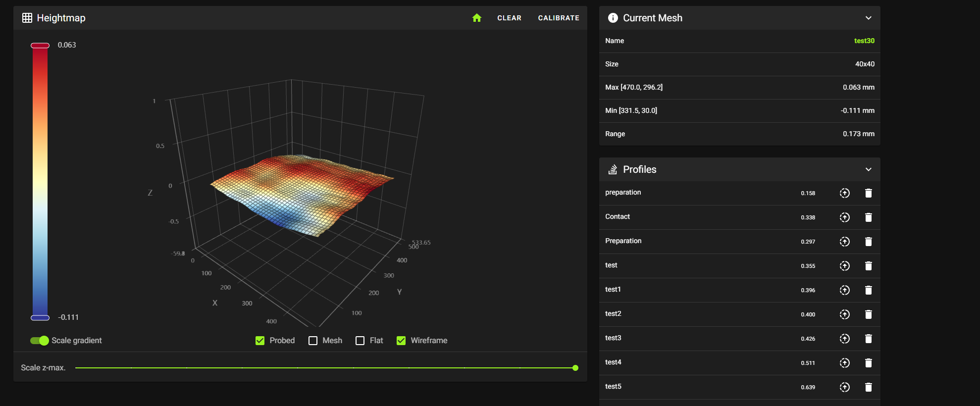This screenshot has height=406, width=980.
Task: Load the test3 profile
Action: pos(845,339)
